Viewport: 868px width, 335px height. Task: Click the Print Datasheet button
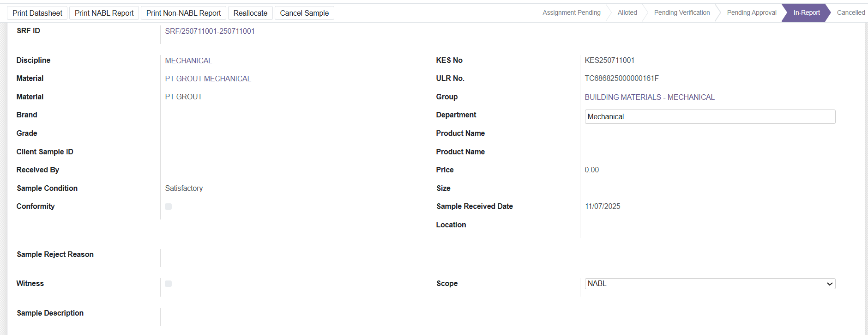(37, 13)
